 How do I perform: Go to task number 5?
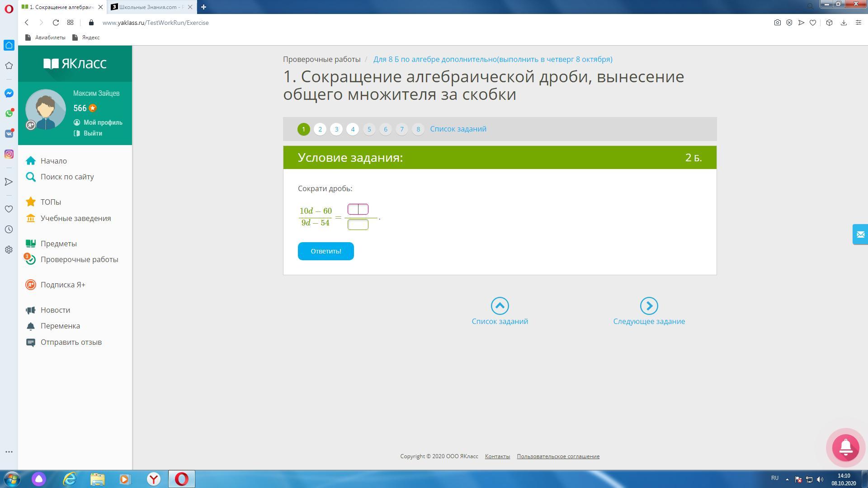point(369,129)
